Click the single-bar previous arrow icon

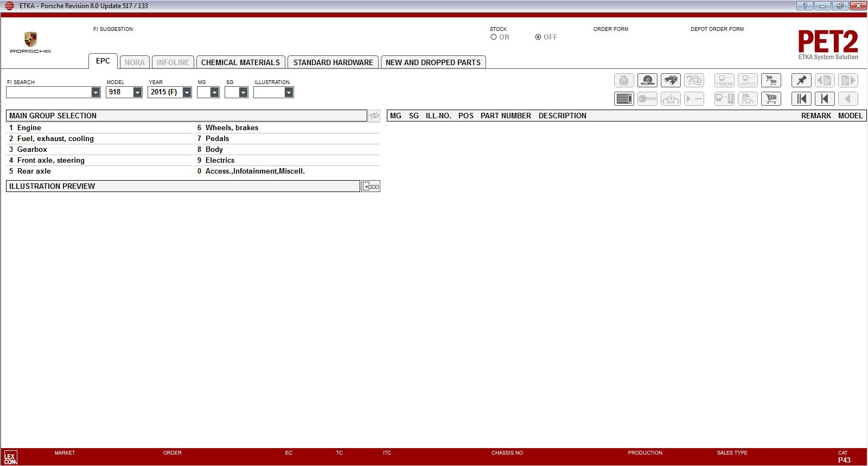pos(825,99)
